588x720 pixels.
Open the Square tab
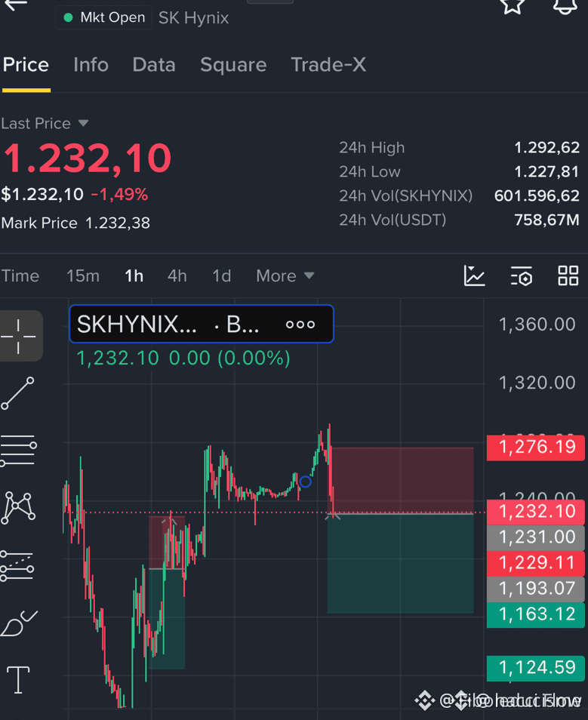coord(233,65)
